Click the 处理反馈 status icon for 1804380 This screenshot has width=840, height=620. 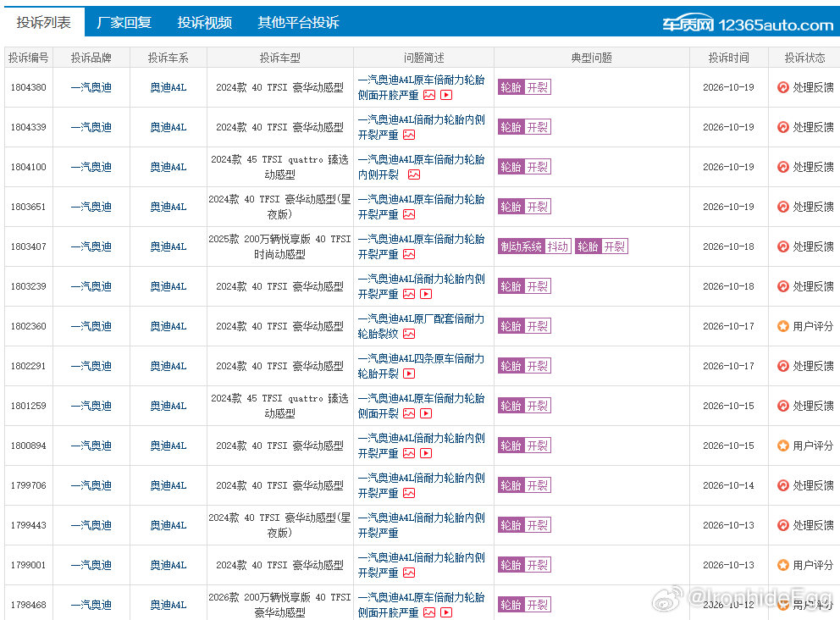pos(783,87)
